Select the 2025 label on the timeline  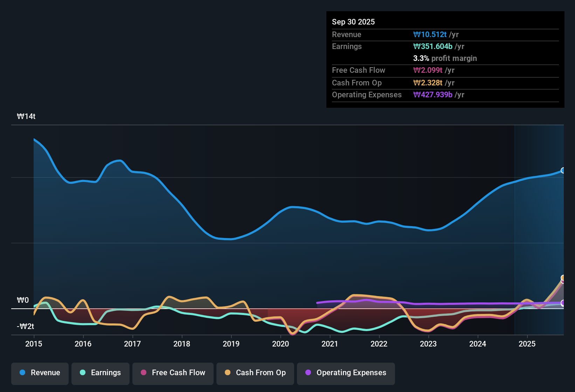tap(527, 344)
